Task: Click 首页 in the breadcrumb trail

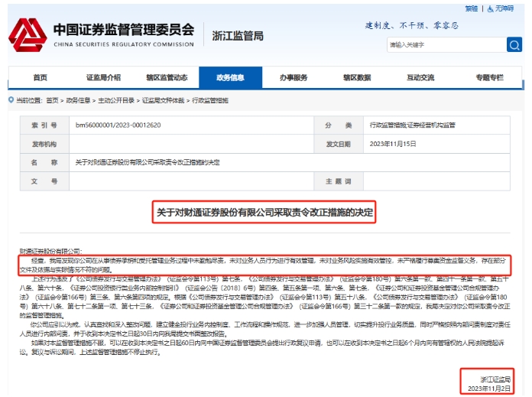Action: click(x=52, y=100)
